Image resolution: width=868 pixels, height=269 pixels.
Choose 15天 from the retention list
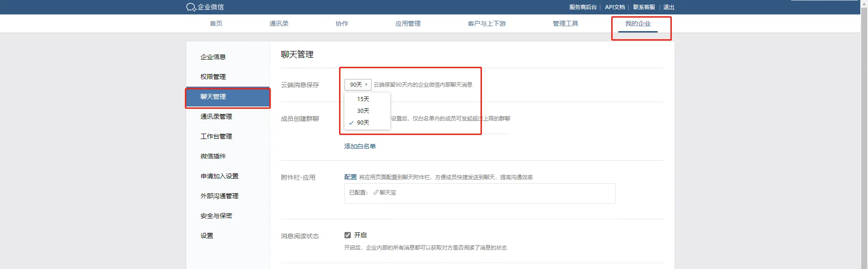click(x=367, y=99)
